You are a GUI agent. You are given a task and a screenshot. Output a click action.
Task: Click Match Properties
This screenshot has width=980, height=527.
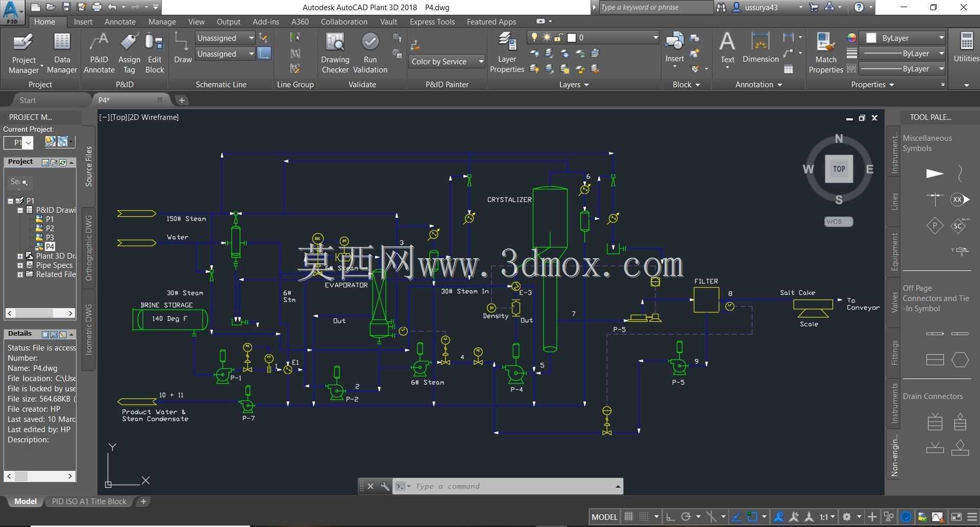[x=825, y=53]
